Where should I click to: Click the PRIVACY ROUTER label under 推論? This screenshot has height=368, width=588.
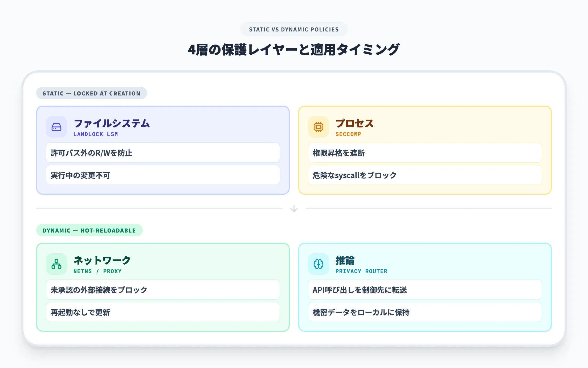tap(361, 271)
